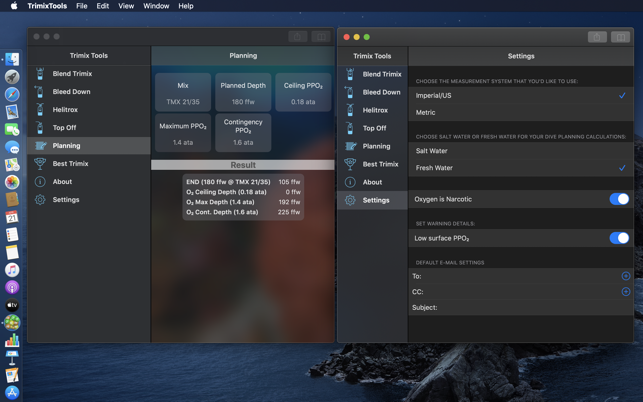
Task: Open Music app from the Dock
Action: coord(12,270)
